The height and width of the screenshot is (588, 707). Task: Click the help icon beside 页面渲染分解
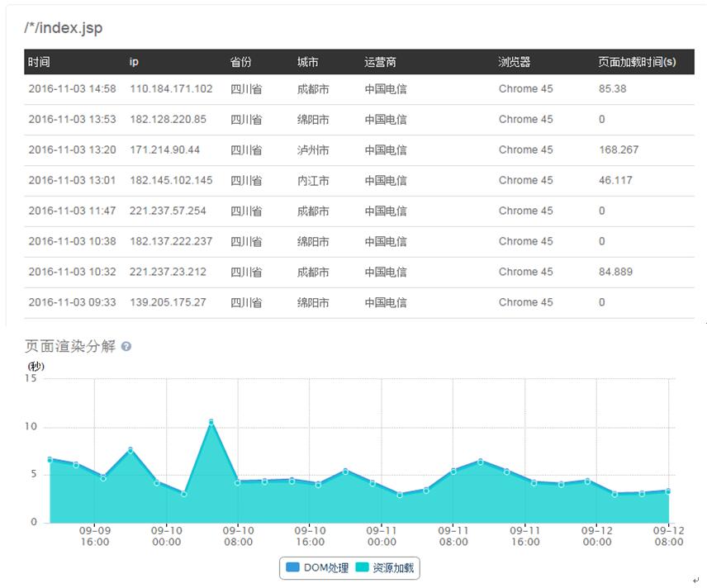(x=126, y=347)
